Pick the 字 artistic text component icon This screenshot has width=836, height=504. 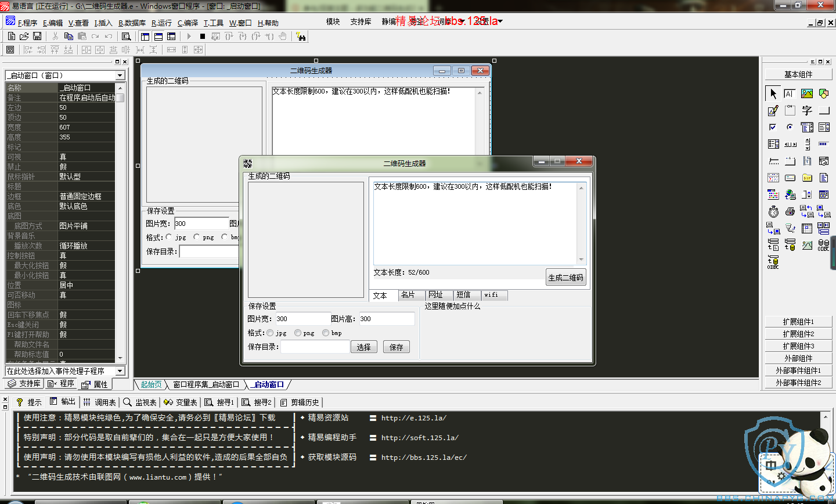(x=807, y=110)
